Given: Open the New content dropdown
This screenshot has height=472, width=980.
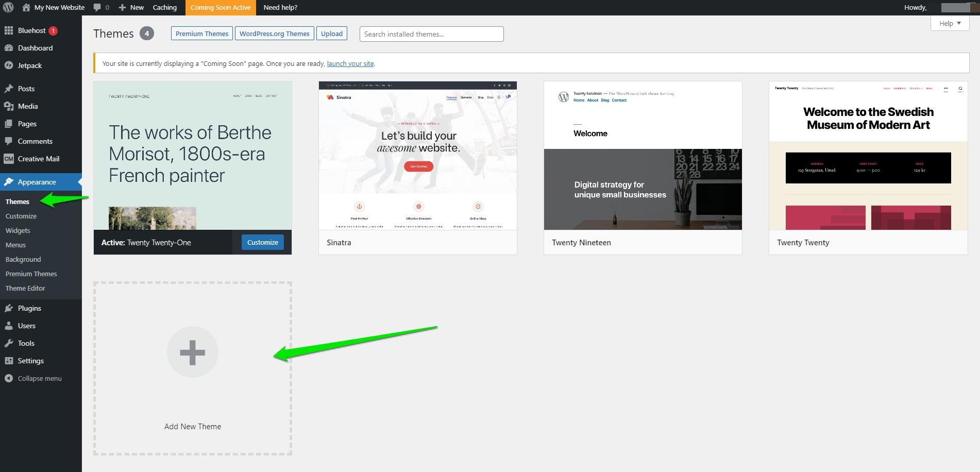Looking at the screenshot, I should (131, 7).
